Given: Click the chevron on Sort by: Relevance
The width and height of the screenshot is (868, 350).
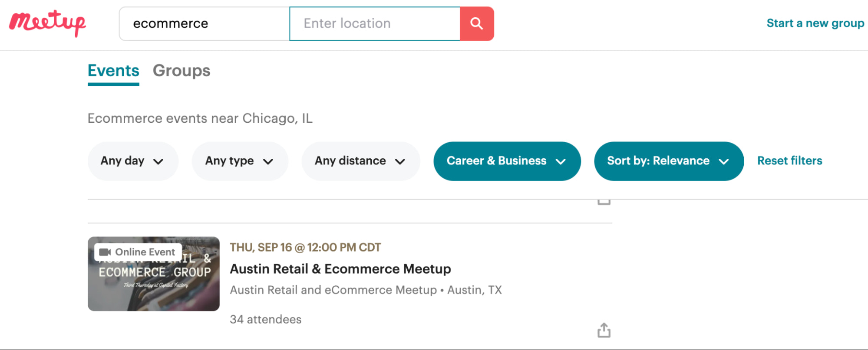Looking at the screenshot, I should click(x=724, y=161).
